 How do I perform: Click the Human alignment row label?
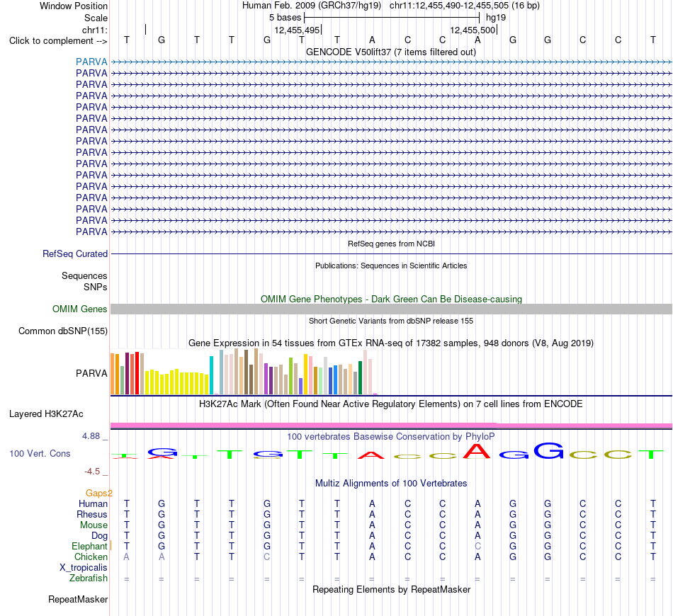93,503
